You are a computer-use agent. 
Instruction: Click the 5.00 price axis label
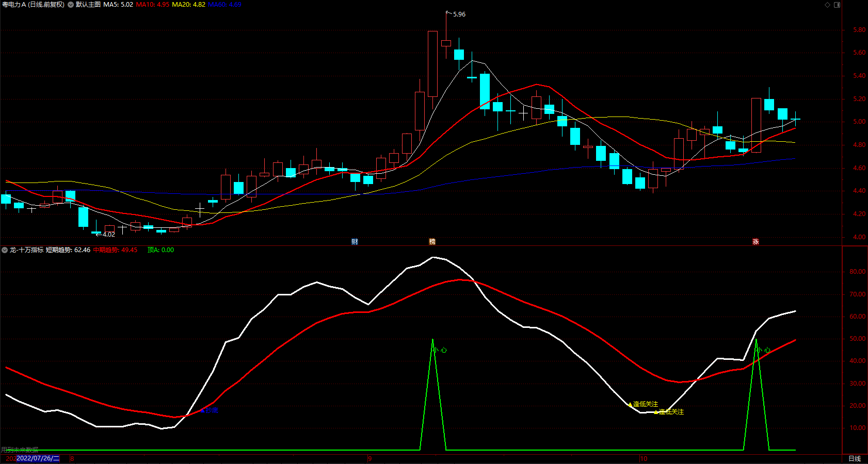coord(859,122)
